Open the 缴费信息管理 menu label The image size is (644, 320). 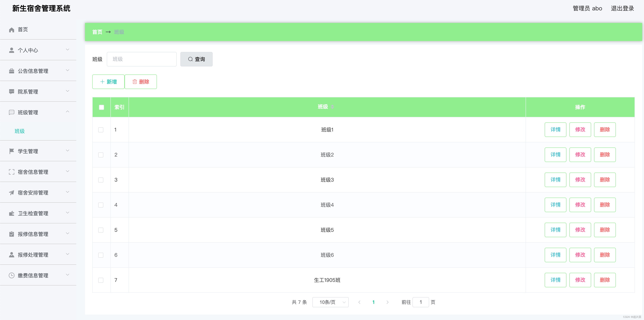click(33, 276)
